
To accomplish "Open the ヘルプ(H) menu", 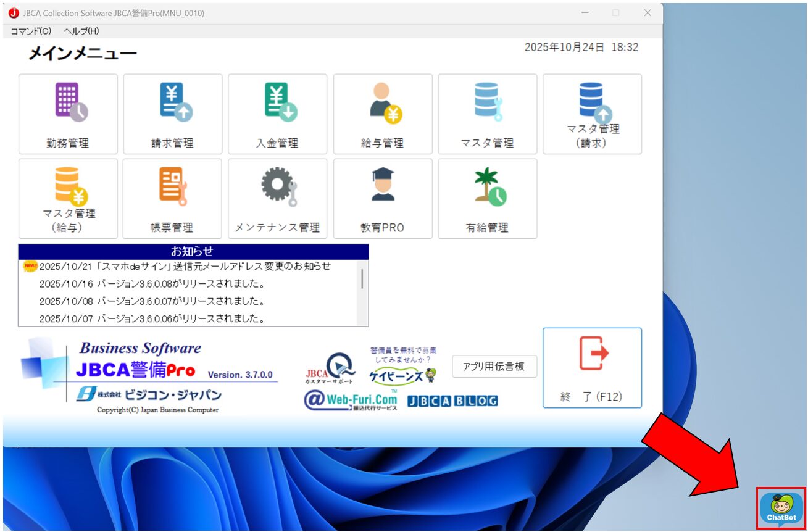I will tap(81, 31).
